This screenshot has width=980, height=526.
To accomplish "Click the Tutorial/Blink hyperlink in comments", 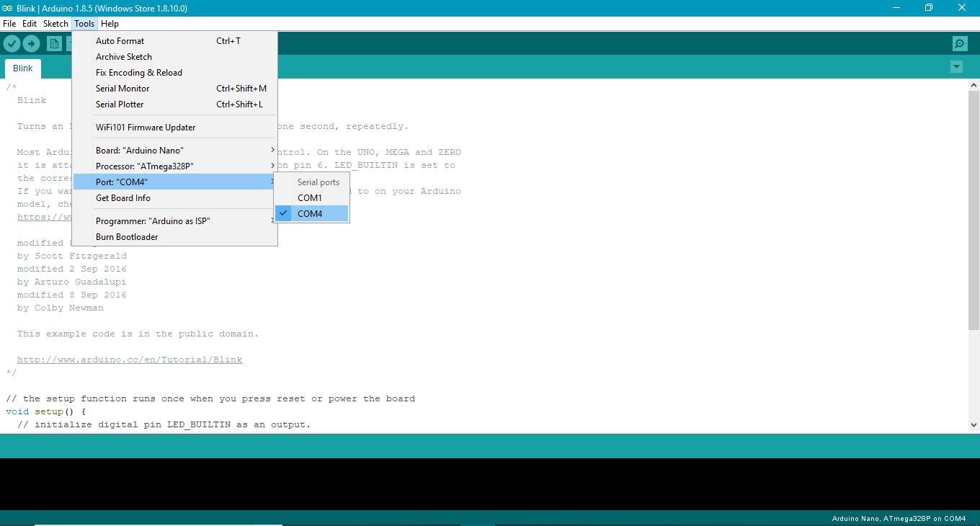I will pos(130,359).
